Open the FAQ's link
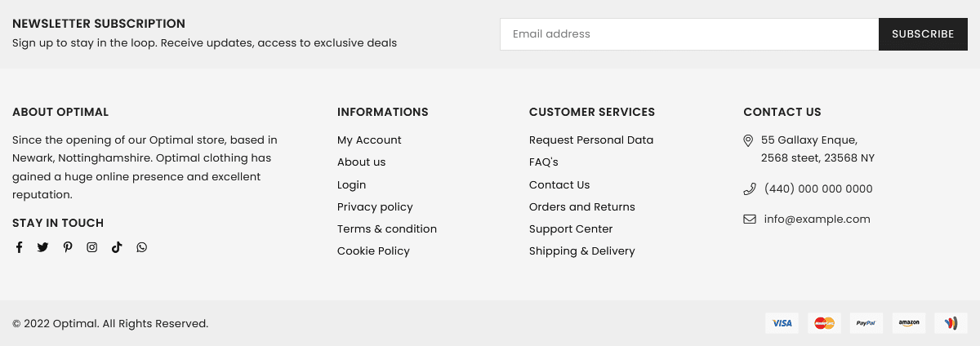 544,162
